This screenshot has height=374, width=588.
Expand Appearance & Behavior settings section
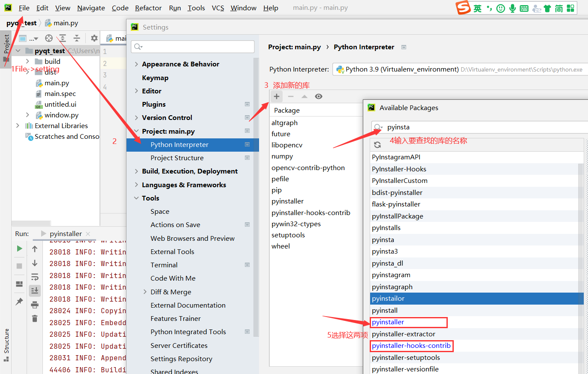pos(136,64)
